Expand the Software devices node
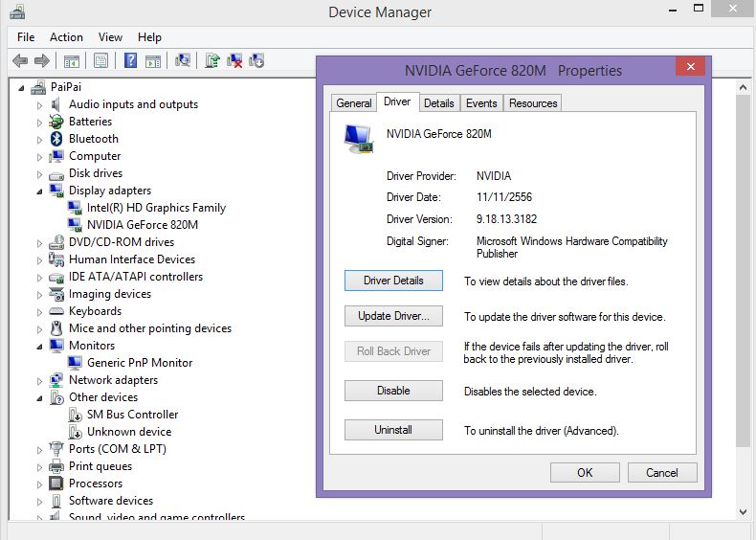Viewport: 756px width, 540px height. point(39,502)
